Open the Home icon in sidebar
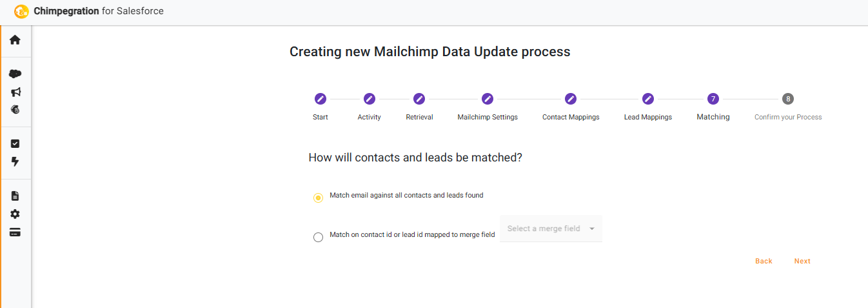The width and height of the screenshot is (868, 308). (x=15, y=40)
